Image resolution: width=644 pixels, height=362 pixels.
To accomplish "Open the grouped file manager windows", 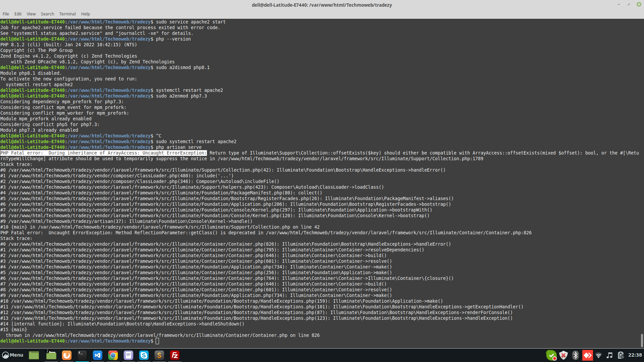I will pos(51,355).
